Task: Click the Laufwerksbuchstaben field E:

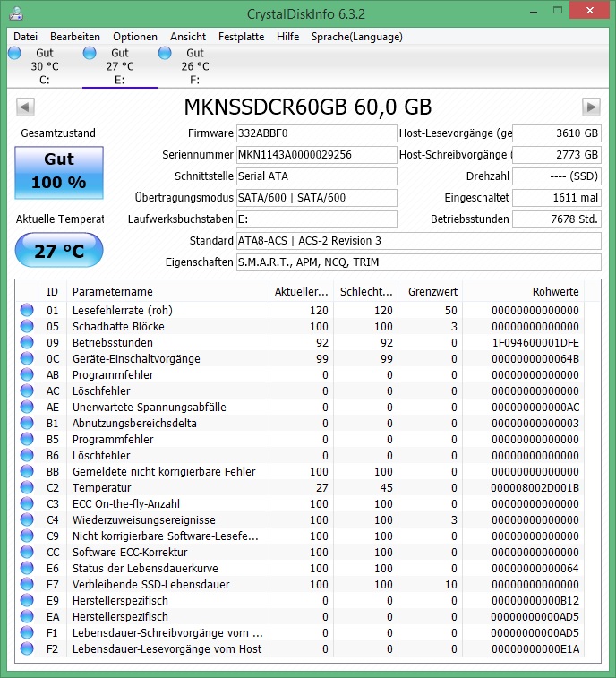Action: pos(316,219)
